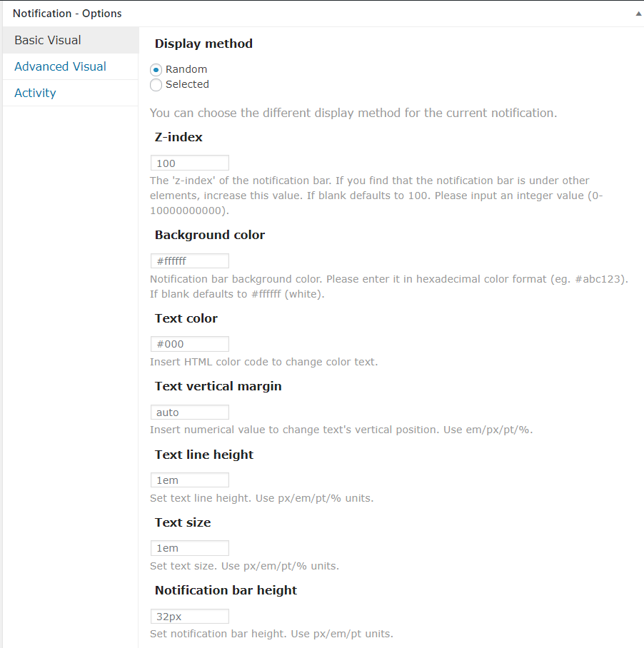Screen dimensions: 644x648
Task: Edit the Notification bar height field
Action: pyautogui.click(x=190, y=617)
